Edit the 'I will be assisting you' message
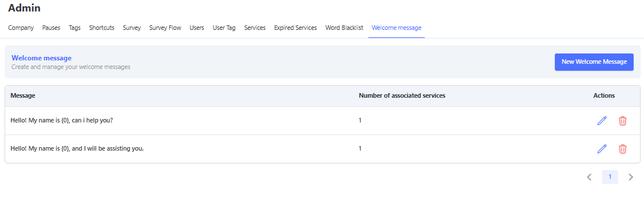 pyautogui.click(x=601, y=148)
